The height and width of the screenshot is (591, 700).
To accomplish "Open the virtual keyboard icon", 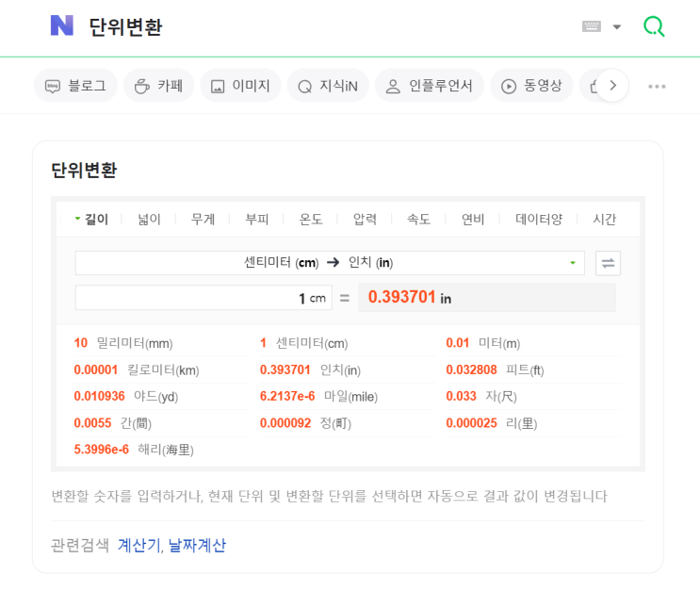I will 592,26.
